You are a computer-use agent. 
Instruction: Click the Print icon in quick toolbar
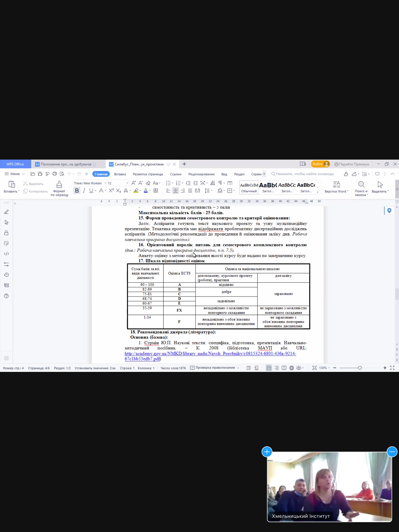[55, 174]
